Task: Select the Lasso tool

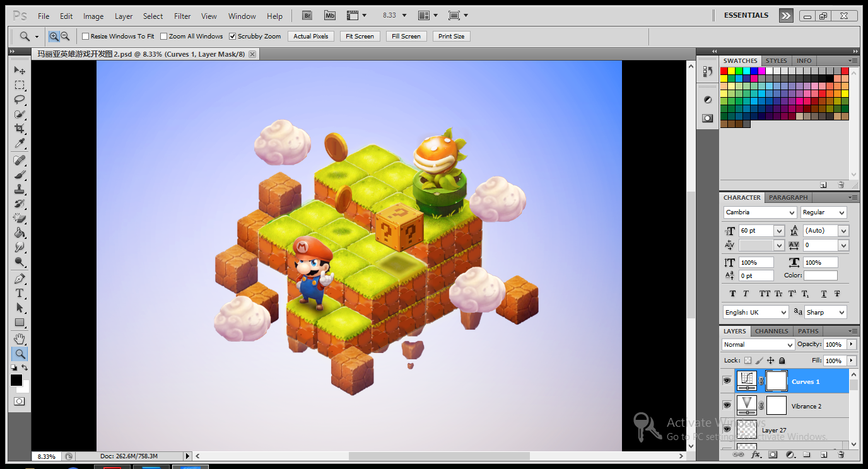Action: [x=20, y=100]
